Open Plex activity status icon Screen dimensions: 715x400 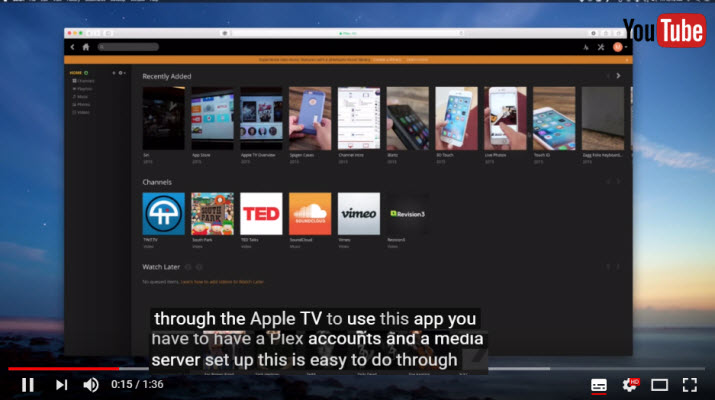pos(586,47)
